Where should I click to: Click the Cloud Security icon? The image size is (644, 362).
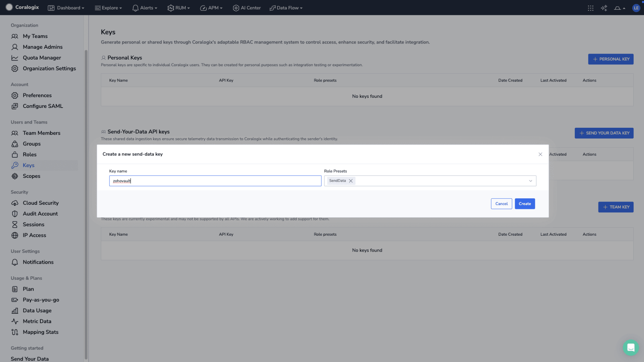[15, 203]
